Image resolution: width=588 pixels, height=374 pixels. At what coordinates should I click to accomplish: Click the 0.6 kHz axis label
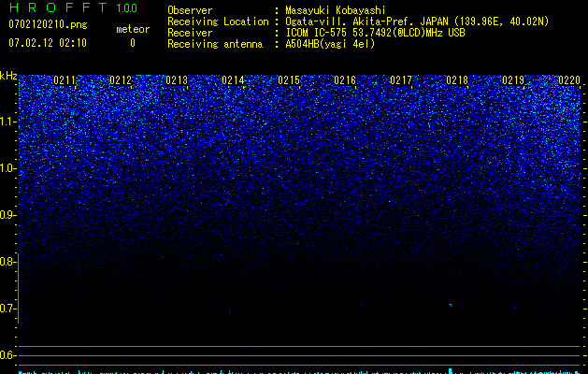click(x=7, y=355)
